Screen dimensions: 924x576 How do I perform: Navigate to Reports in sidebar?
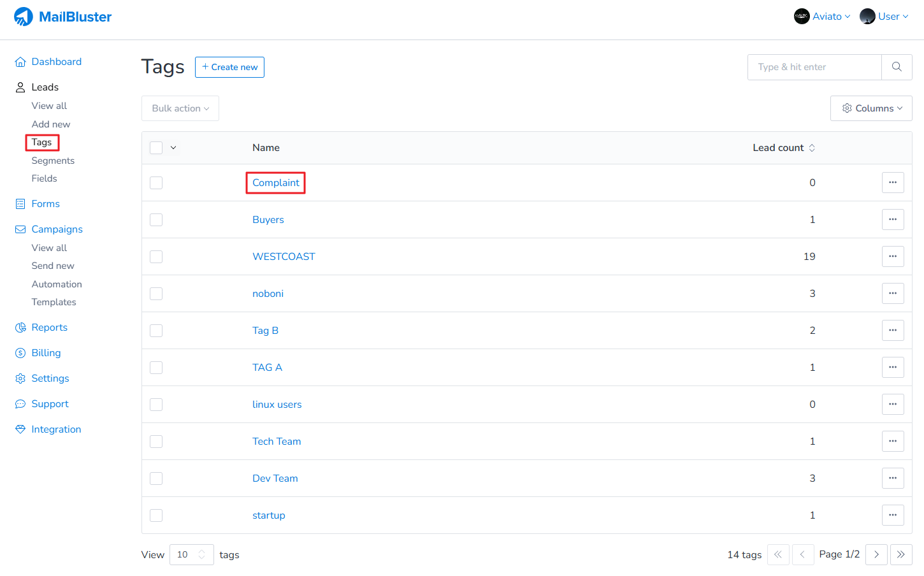pyautogui.click(x=49, y=328)
